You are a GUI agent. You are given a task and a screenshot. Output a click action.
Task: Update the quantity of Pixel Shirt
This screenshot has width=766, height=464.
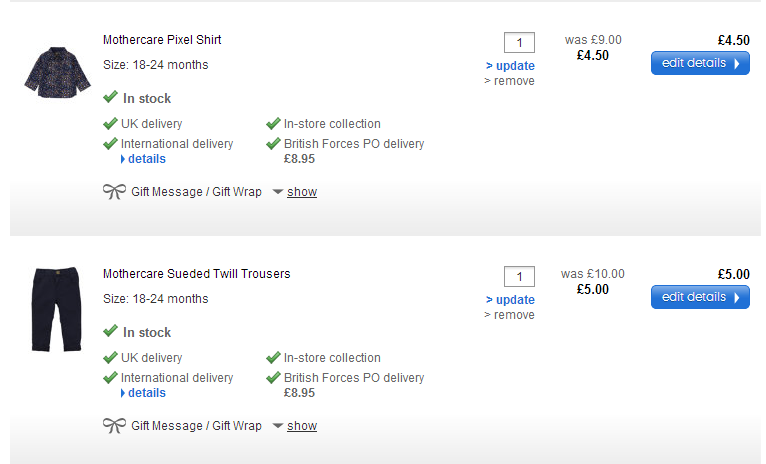511,66
